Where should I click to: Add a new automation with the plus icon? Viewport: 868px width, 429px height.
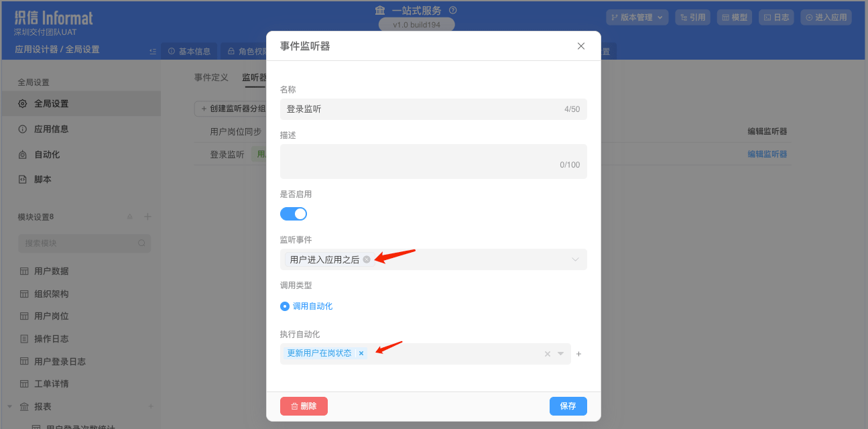click(x=579, y=354)
